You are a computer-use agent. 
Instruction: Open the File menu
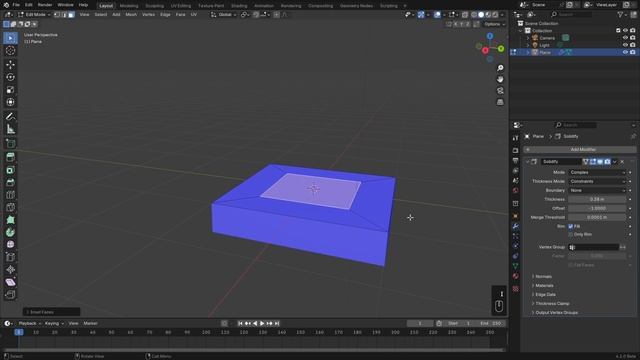(16, 5)
